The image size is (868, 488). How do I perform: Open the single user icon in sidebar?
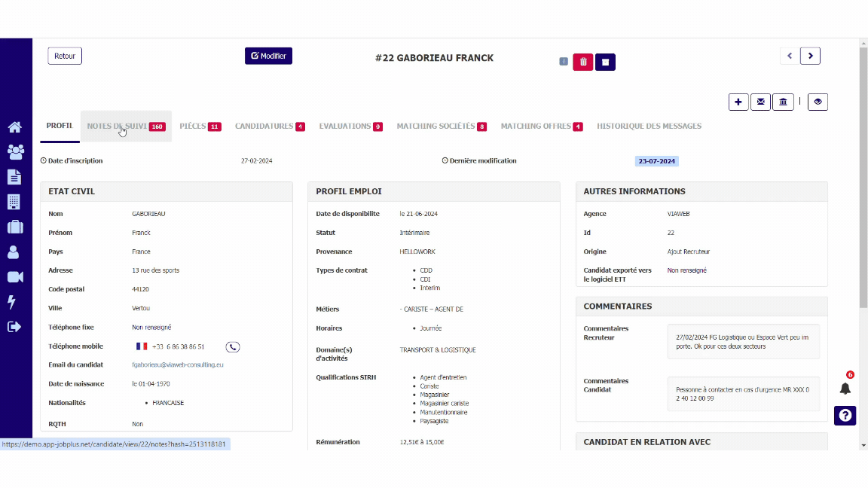pyautogui.click(x=14, y=252)
